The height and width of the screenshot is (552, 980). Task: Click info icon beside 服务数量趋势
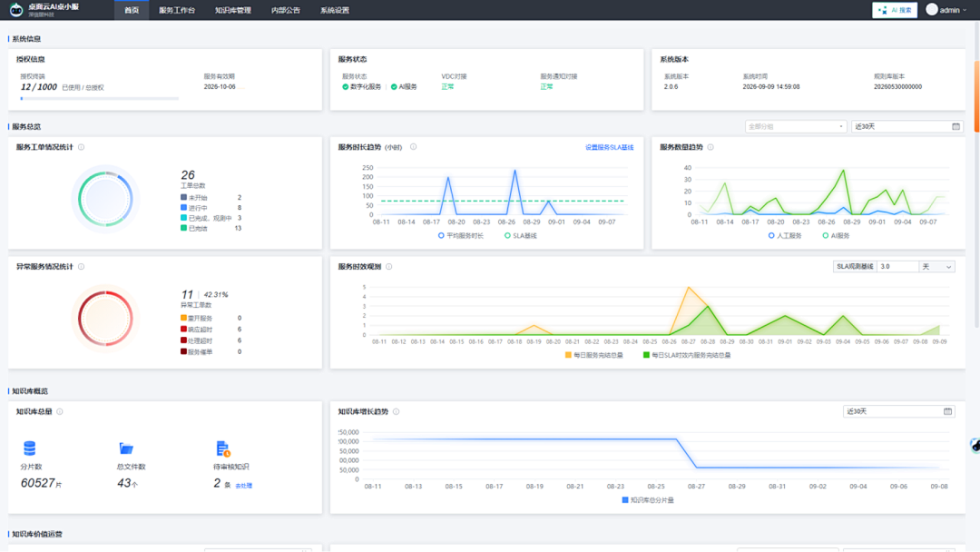710,148
